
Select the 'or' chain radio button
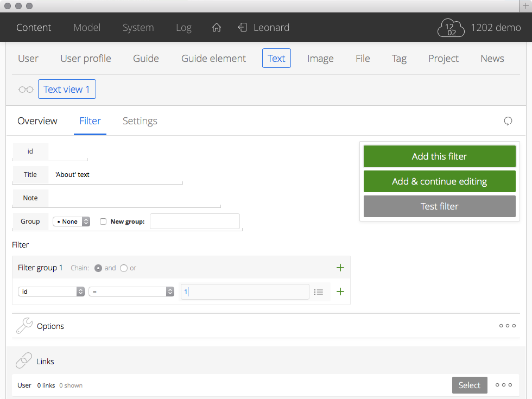124,268
